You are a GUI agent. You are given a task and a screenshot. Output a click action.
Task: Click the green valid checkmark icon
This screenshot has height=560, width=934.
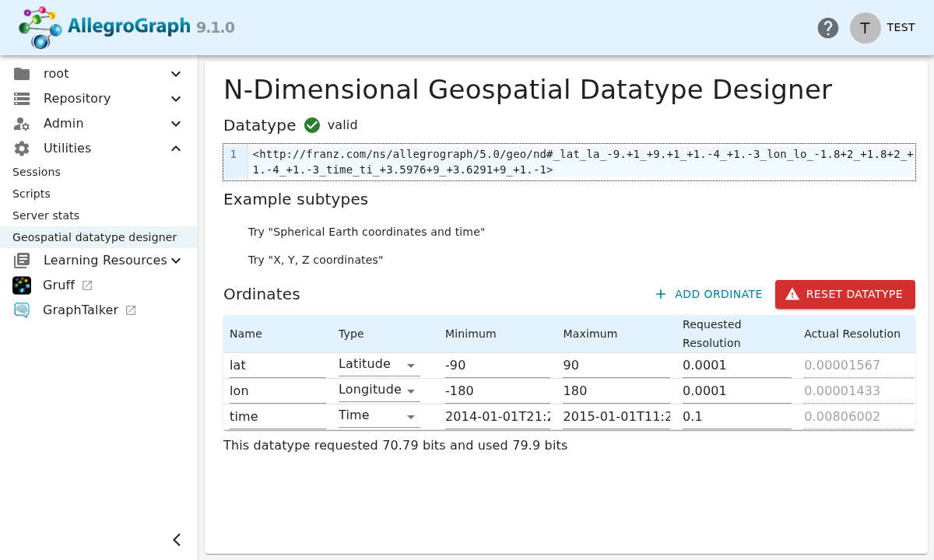coord(312,125)
